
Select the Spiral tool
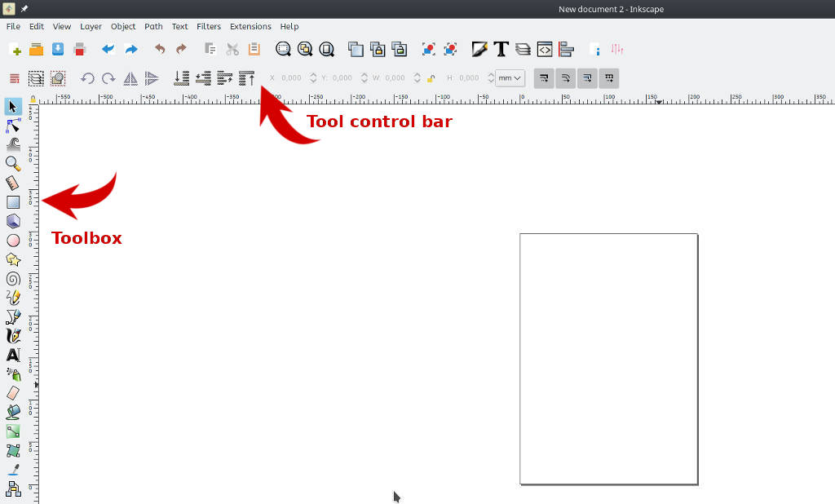(x=11, y=278)
